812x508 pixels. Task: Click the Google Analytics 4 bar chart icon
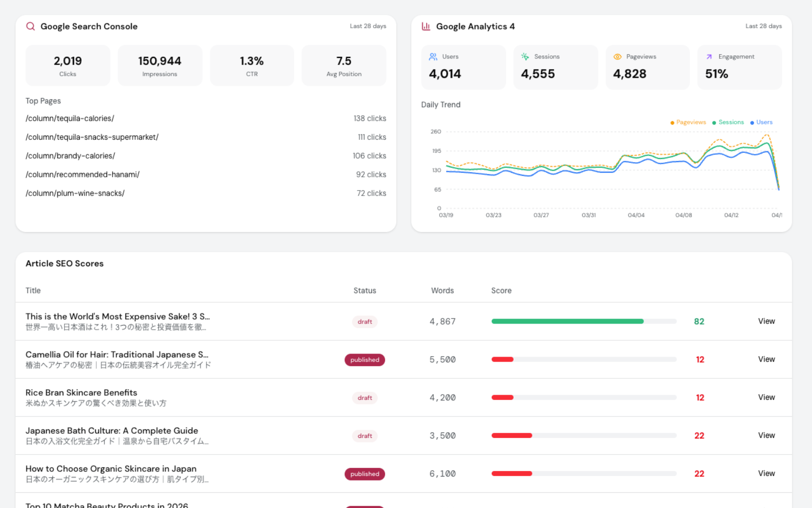(426, 26)
